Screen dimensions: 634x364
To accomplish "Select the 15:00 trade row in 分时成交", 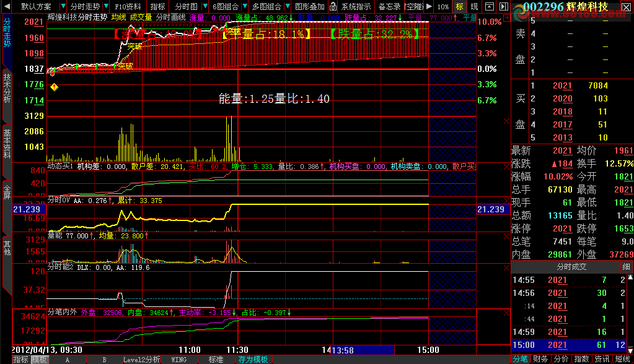I will click(570, 345).
